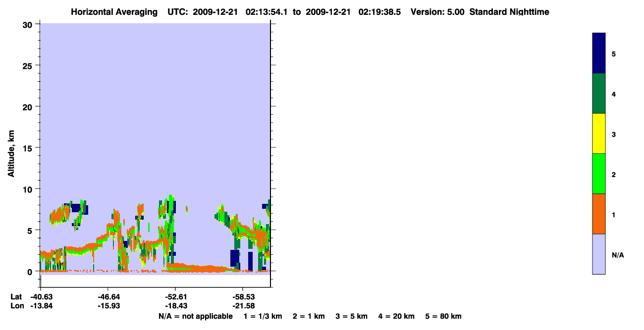Screen dimensions: 644x330
Task: Click the altitude tick label 15
Action: point(28,148)
